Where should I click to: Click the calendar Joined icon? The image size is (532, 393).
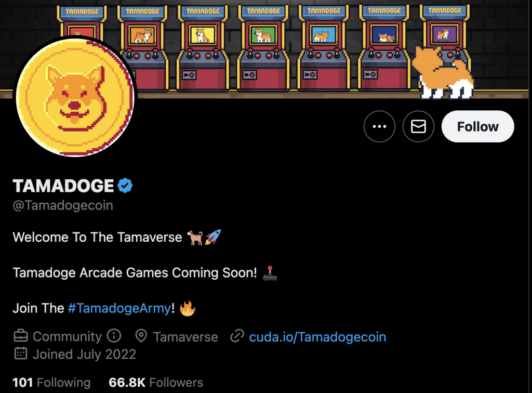pos(21,353)
